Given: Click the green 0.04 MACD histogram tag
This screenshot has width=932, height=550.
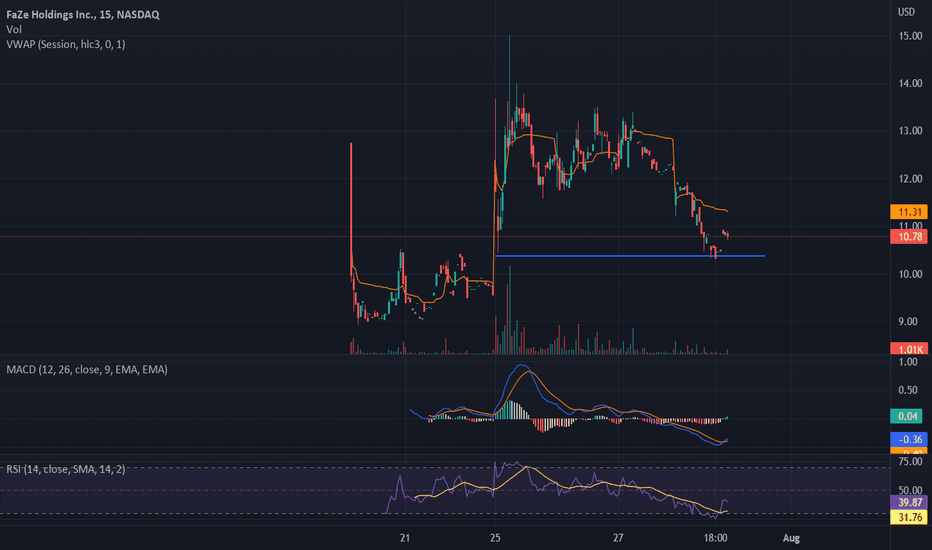Looking at the screenshot, I should [x=906, y=416].
